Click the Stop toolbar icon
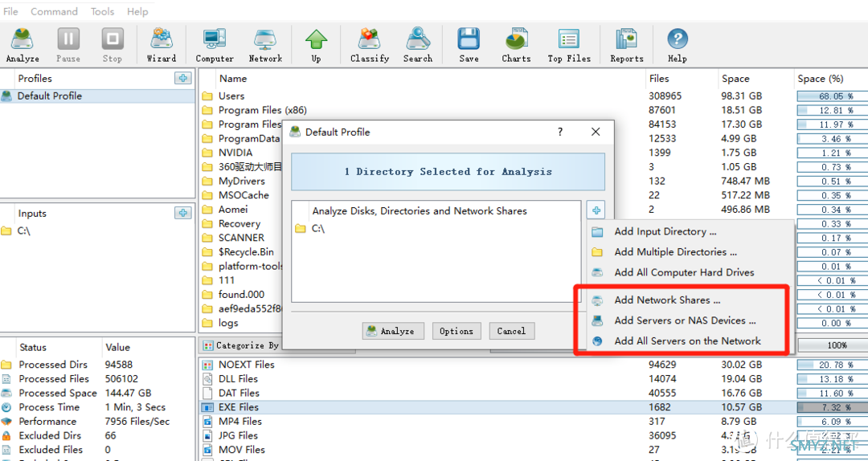Screen dimensions: 868x461 click(x=112, y=45)
